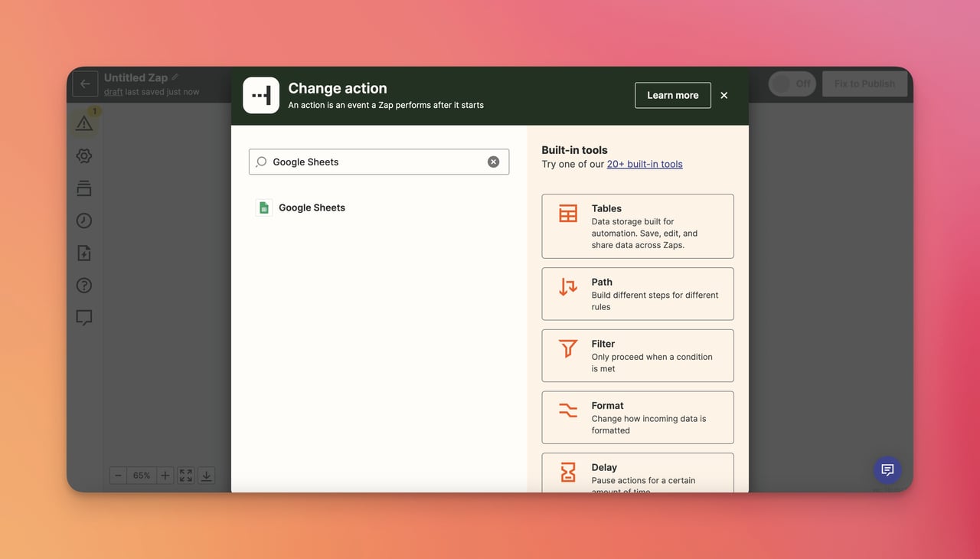Open Zap settings gear in sidebar
980x559 pixels.
84,156
